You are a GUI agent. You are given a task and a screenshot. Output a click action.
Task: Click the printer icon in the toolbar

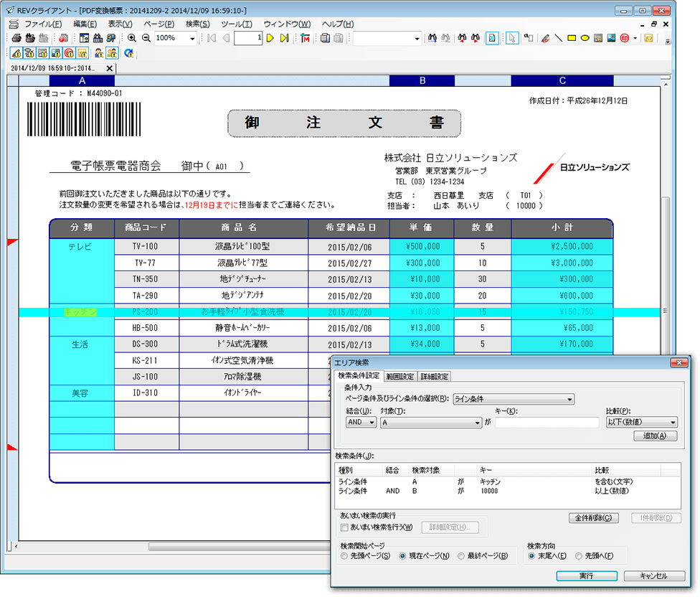(x=15, y=38)
